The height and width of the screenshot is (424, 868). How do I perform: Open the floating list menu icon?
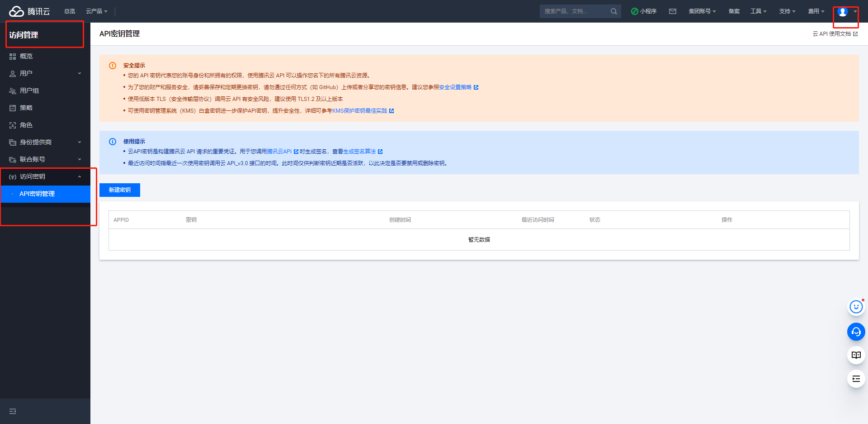[856, 379]
